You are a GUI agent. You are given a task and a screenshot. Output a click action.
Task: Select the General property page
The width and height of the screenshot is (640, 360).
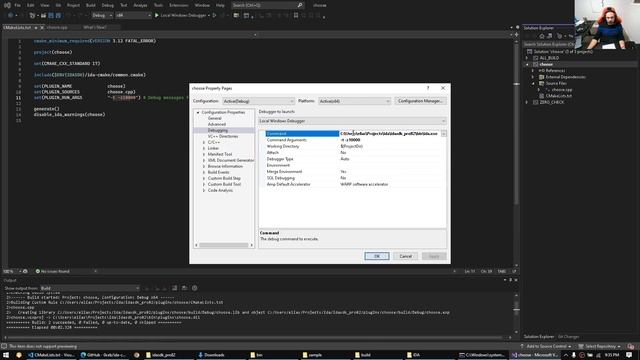(x=215, y=118)
